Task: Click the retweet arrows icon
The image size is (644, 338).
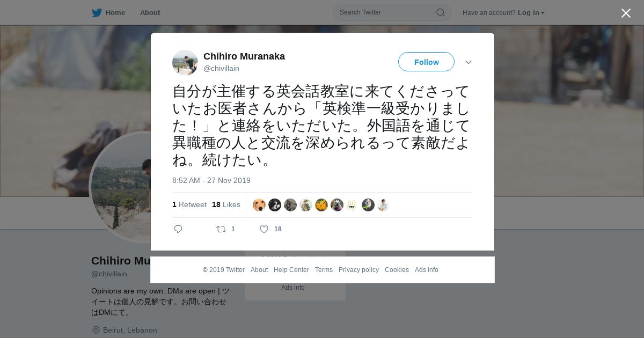Action: click(221, 229)
